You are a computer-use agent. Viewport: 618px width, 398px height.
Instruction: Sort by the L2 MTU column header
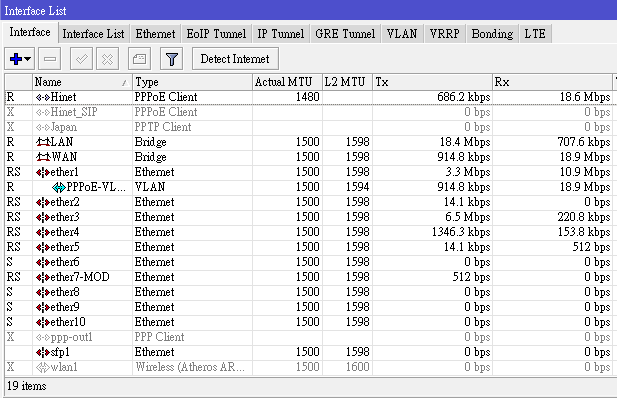(347, 82)
